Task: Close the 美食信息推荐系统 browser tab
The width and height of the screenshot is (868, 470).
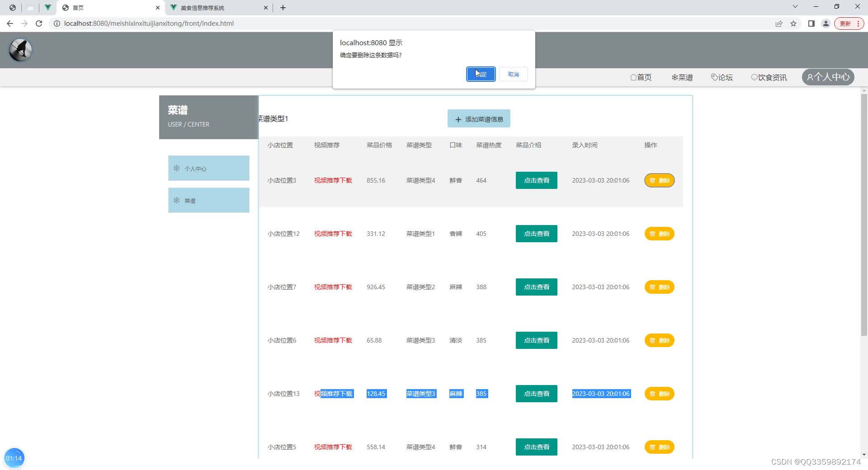Action: tap(266, 8)
